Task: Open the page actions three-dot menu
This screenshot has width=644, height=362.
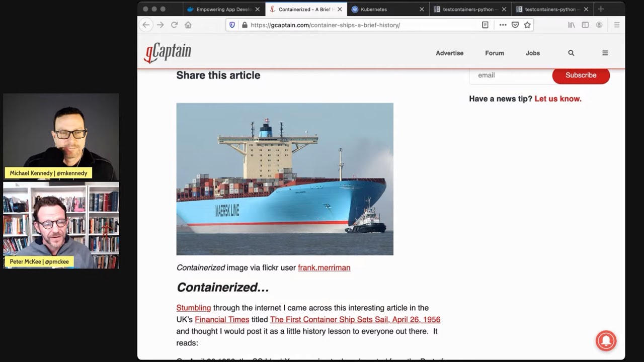Action: pos(503,25)
